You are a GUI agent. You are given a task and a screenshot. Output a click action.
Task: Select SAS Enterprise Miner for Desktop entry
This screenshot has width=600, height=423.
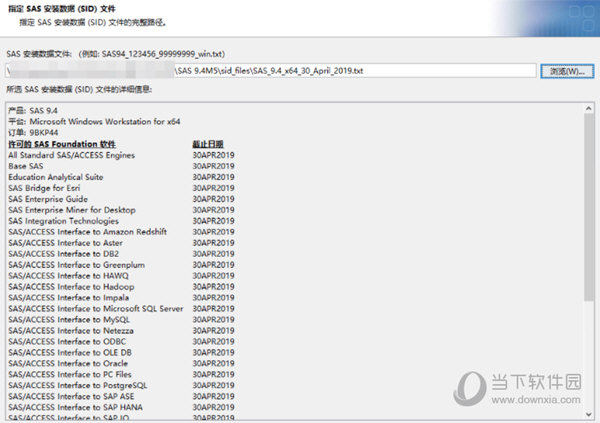72,210
